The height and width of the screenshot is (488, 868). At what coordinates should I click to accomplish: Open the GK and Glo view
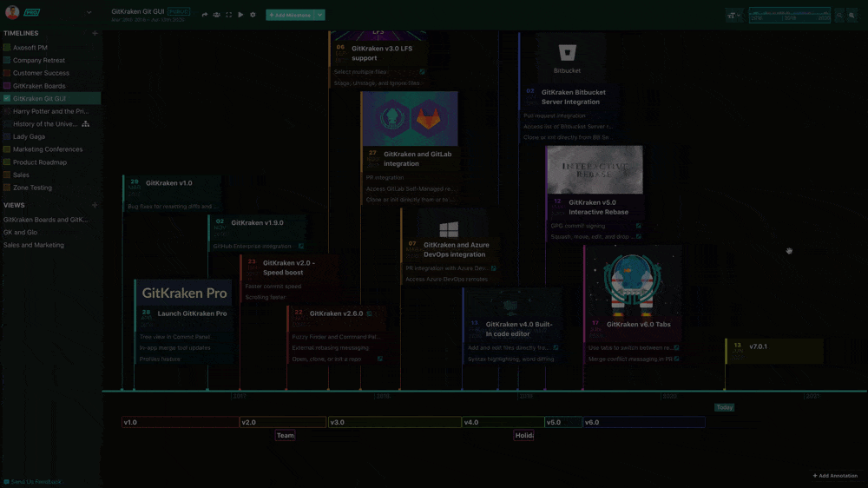tap(21, 233)
